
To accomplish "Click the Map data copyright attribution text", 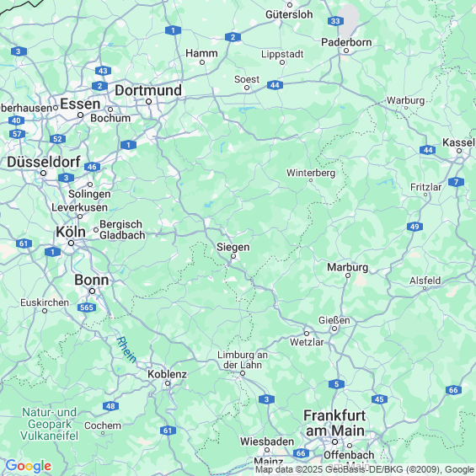I will click(x=365, y=469).
